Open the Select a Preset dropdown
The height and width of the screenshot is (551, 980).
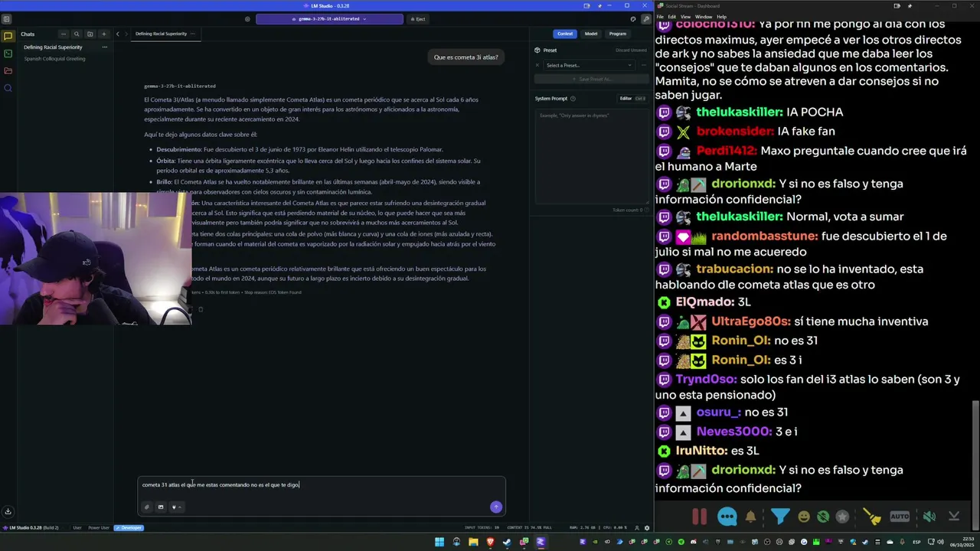click(589, 65)
